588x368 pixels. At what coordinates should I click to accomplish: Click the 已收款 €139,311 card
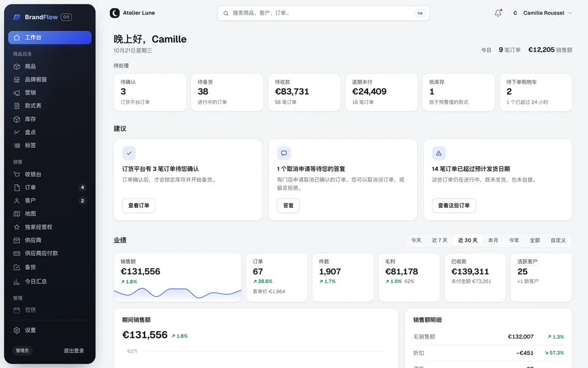click(475, 277)
